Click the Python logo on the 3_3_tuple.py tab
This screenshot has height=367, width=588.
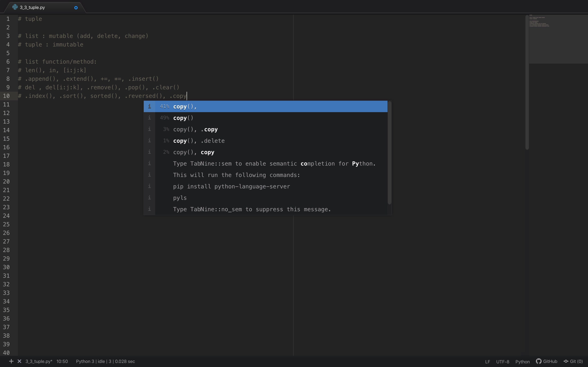point(15,7)
